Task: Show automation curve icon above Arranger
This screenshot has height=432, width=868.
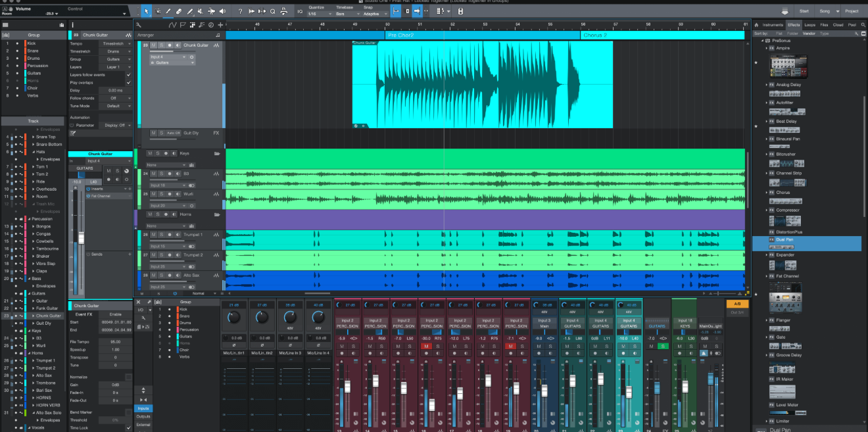Action: [x=172, y=24]
